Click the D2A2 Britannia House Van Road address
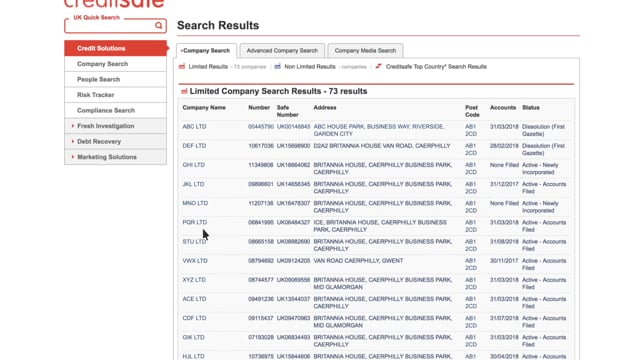This screenshot has width=640, height=360. click(x=382, y=146)
